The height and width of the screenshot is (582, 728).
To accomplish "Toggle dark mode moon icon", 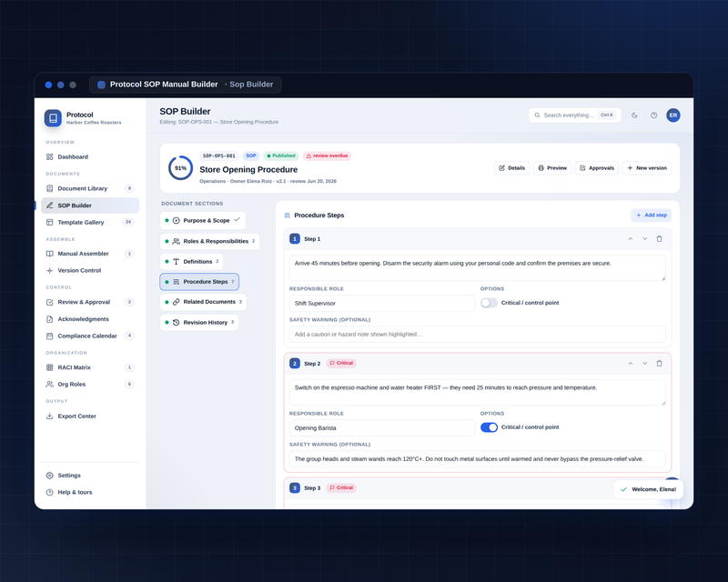I will click(634, 115).
